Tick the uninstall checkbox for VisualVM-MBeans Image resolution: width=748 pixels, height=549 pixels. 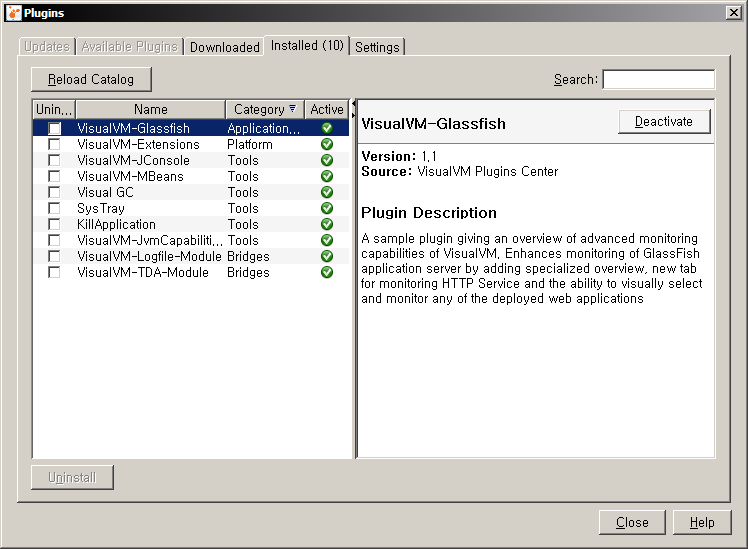(55, 176)
